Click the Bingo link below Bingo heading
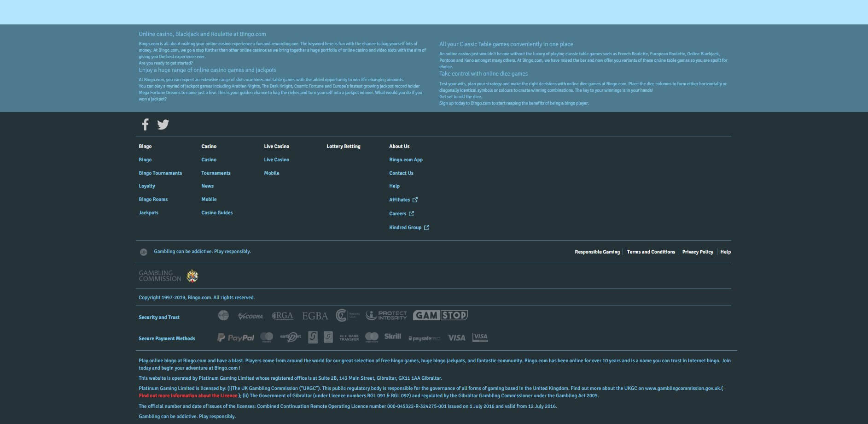868x424 pixels. click(x=145, y=160)
